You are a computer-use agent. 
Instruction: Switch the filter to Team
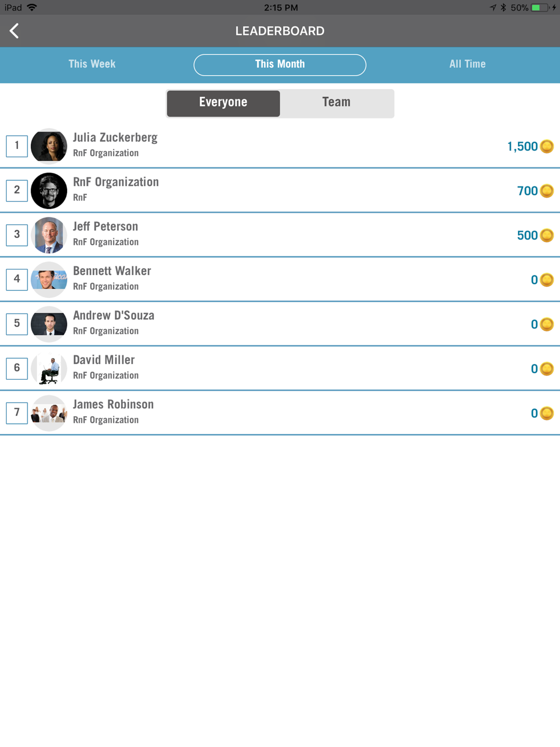337,103
